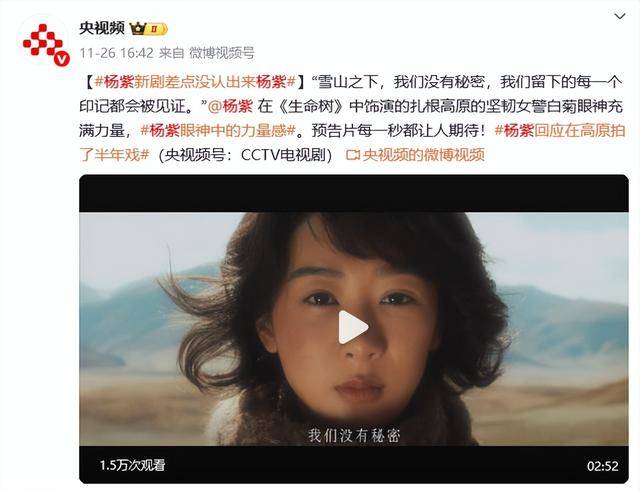Open the @杨紫 mention link
Image resolution: width=640 pixels, height=491 pixels.
click(x=231, y=107)
